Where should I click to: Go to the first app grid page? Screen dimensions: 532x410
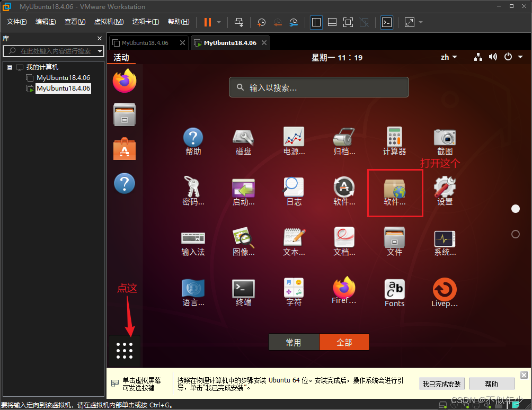pos(516,209)
